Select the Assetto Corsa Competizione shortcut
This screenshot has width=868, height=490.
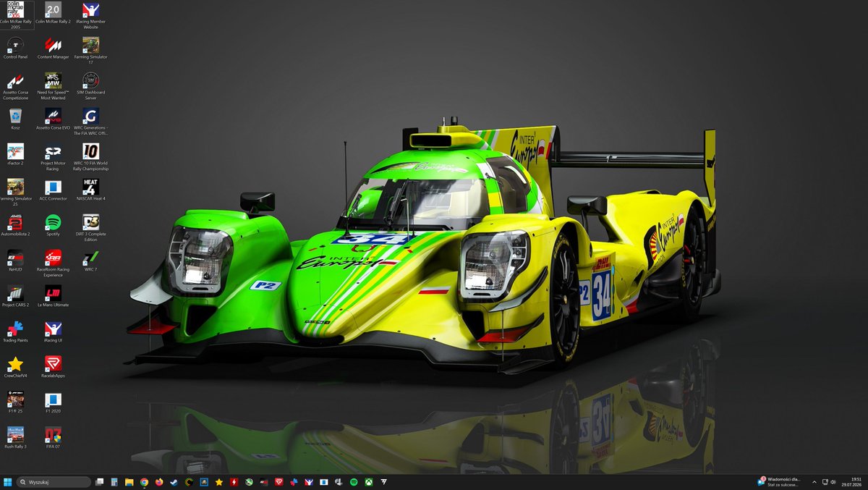(x=15, y=86)
